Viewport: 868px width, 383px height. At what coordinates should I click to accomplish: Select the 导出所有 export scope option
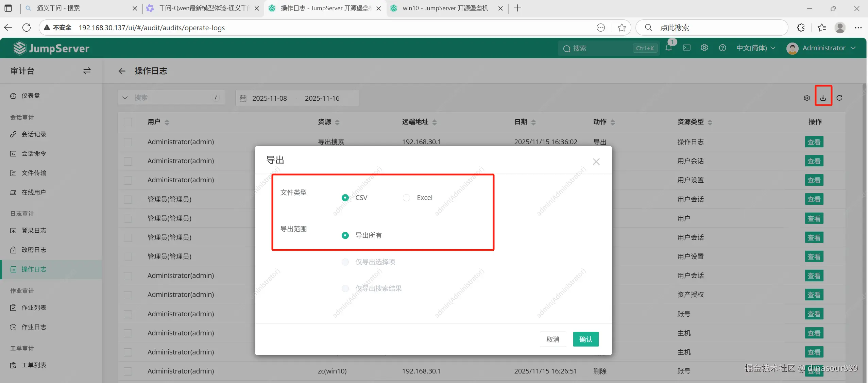pyautogui.click(x=345, y=235)
